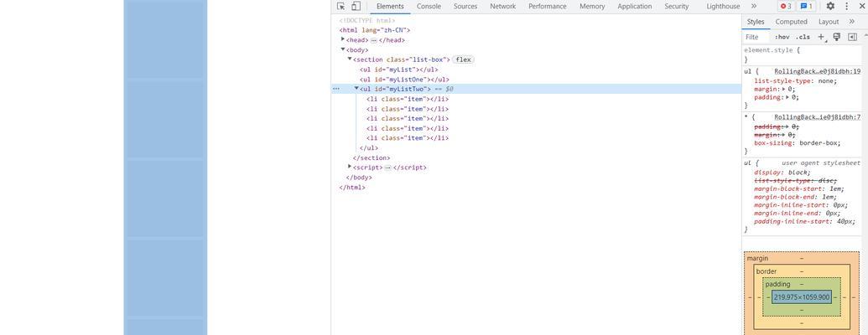This screenshot has height=335, width=868.
Task: Show more Styles sidebar tabs chevron
Action: point(852,22)
